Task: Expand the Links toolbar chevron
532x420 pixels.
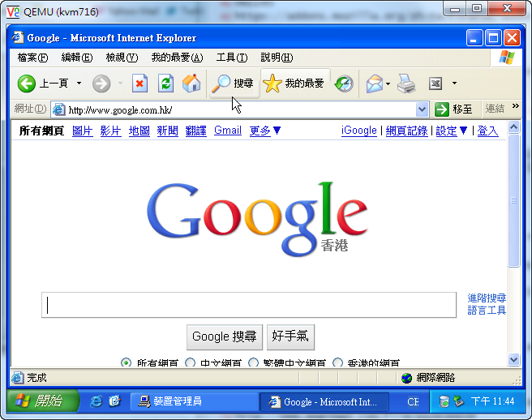Action: [x=516, y=106]
